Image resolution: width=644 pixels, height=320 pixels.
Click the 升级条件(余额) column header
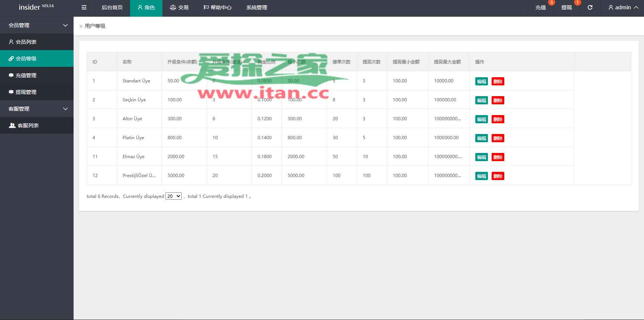(182, 62)
